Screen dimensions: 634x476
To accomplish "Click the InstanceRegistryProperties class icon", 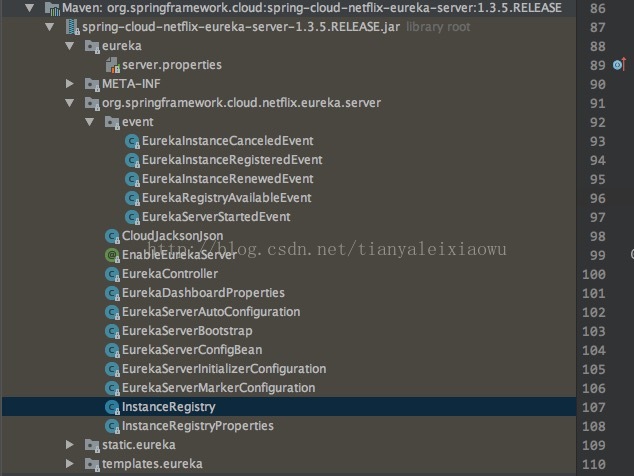I will tap(112, 426).
